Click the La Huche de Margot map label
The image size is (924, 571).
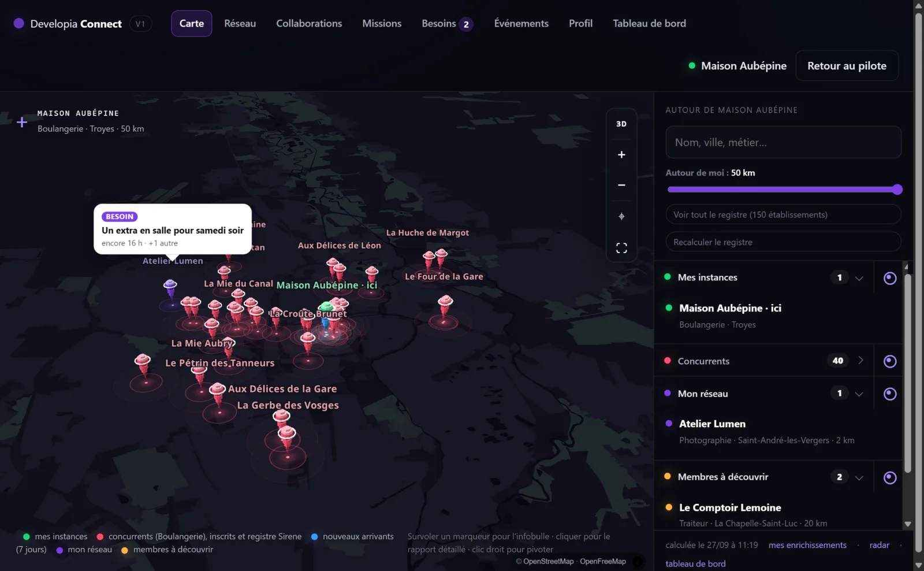(x=427, y=232)
